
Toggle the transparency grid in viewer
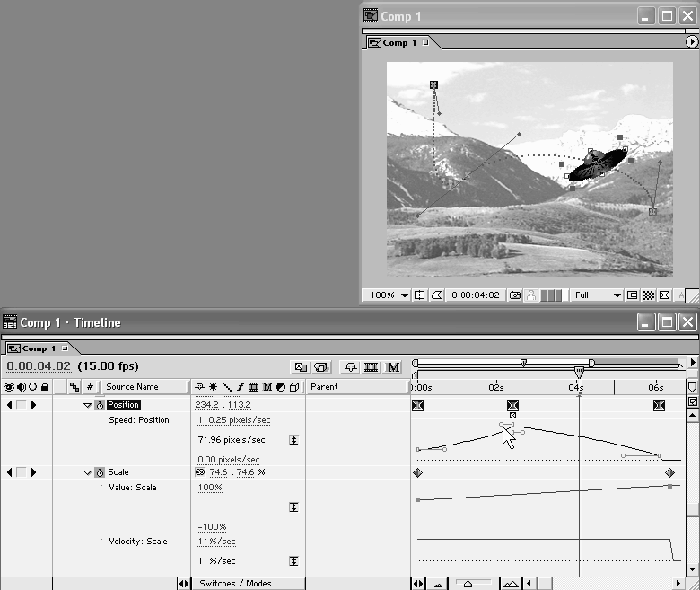click(648, 295)
